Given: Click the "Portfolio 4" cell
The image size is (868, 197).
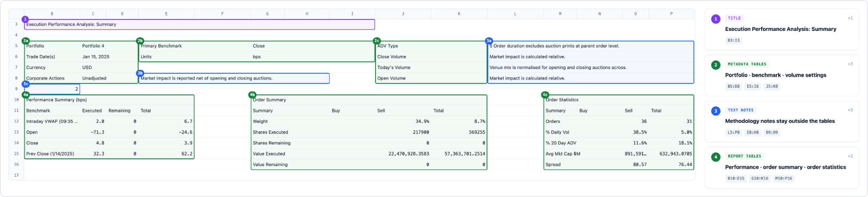Looking at the screenshot, I should point(109,46).
